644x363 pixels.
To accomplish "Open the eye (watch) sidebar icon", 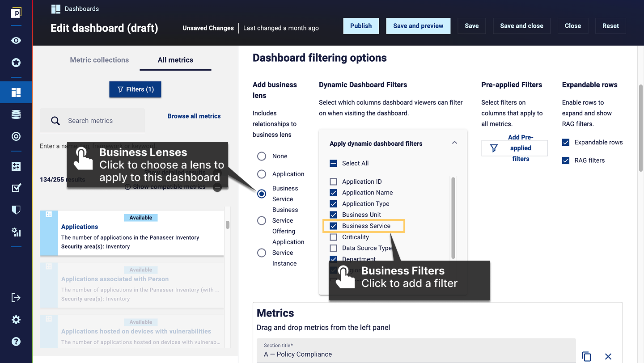I will (16, 40).
